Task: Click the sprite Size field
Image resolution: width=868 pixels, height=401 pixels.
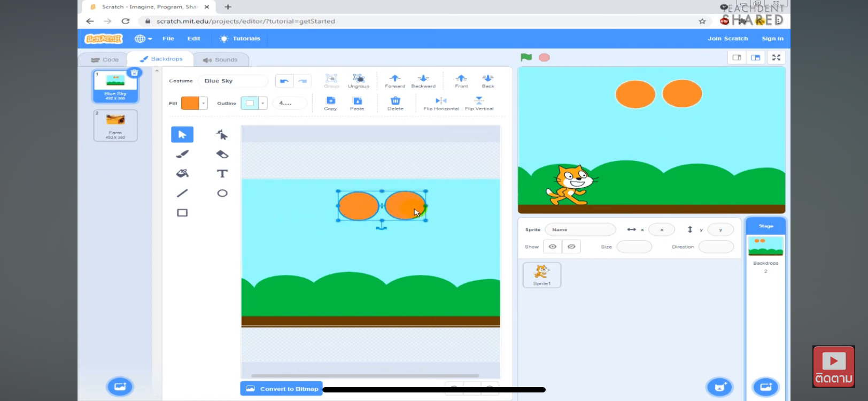Action: (x=634, y=246)
